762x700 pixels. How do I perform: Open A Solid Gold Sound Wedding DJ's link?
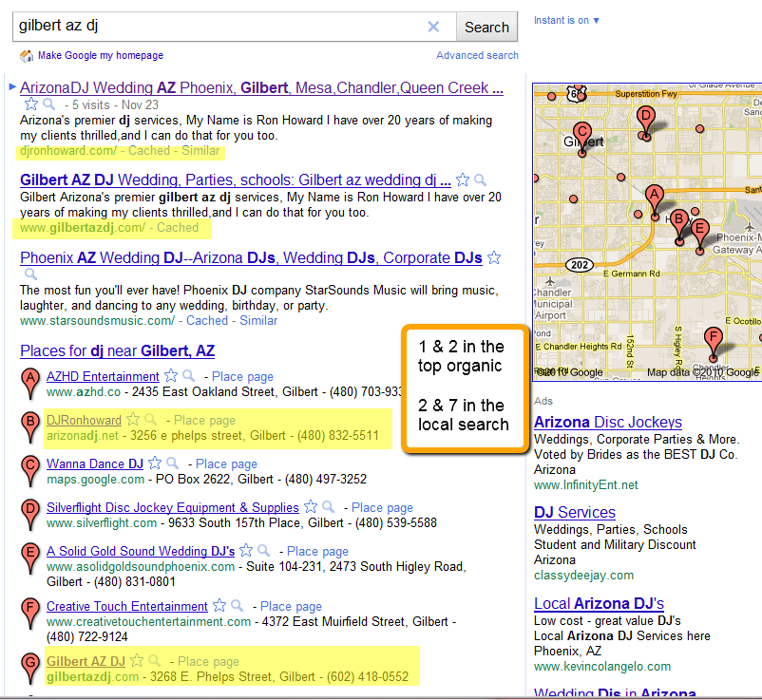(141, 551)
